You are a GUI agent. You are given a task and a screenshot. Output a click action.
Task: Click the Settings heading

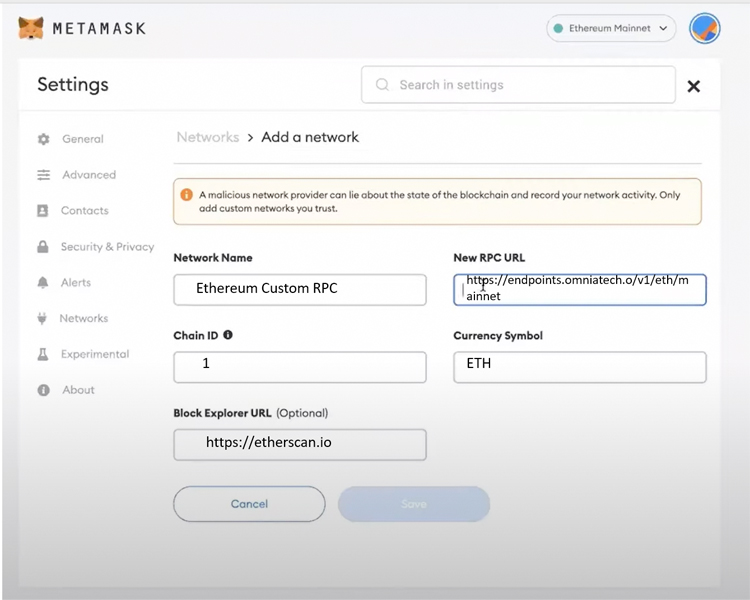click(73, 84)
